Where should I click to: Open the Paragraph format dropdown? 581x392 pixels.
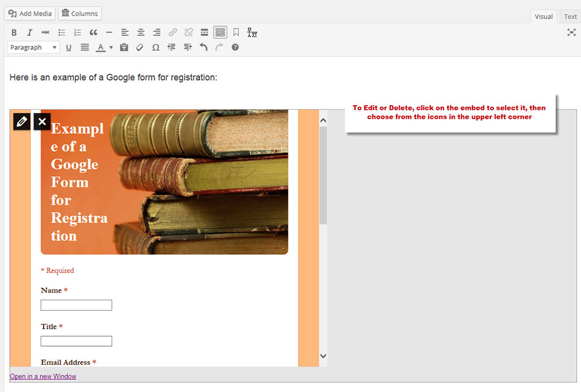tap(34, 48)
